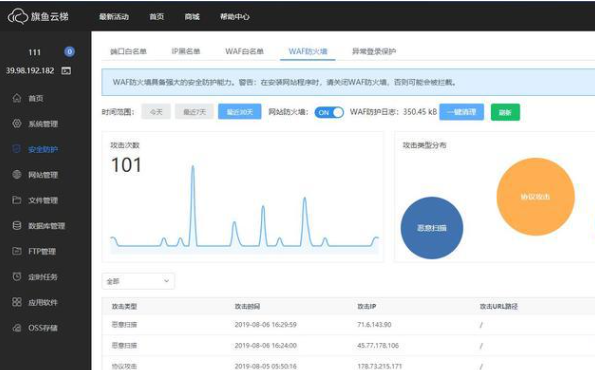The height and width of the screenshot is (370, 595).
Task: Switch to the IP黑名单 tab
Action: pyautogui.click(x=186, y=51)
